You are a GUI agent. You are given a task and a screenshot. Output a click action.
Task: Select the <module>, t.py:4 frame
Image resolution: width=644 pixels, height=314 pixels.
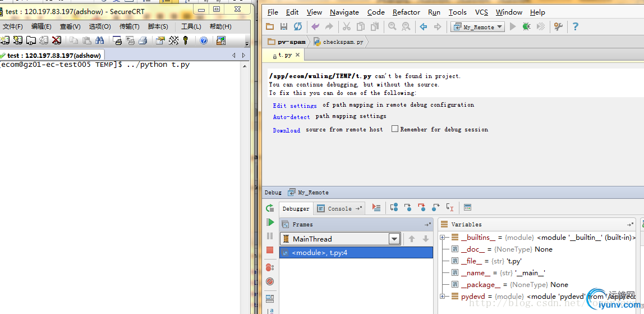click(356, 253)
